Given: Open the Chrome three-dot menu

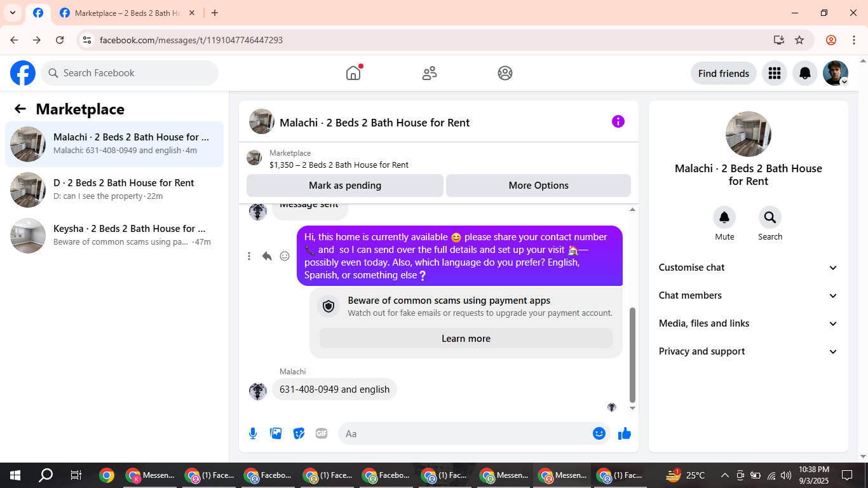Looking at the screenshot, I should [x=854, y=40].
